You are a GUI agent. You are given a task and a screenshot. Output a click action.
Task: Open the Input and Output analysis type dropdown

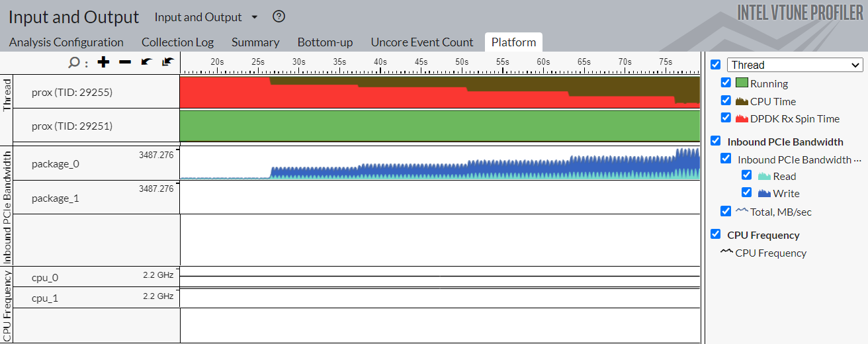point(206,17)
